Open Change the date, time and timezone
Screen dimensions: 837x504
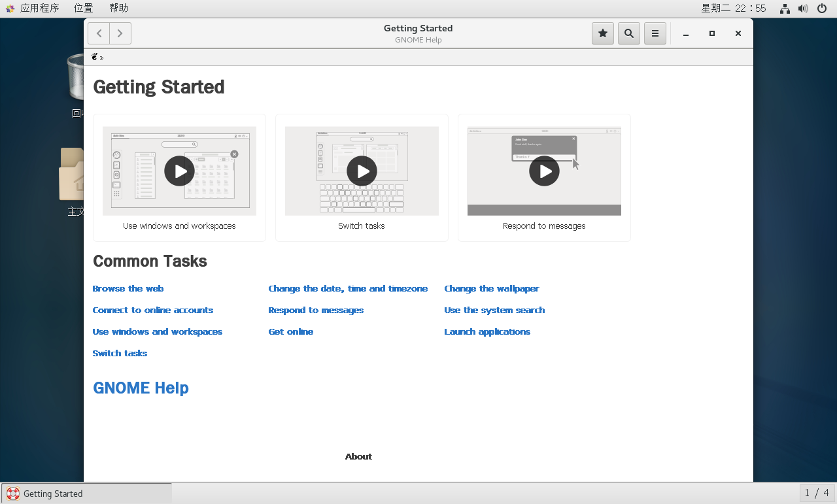click(x=348, y=288)
